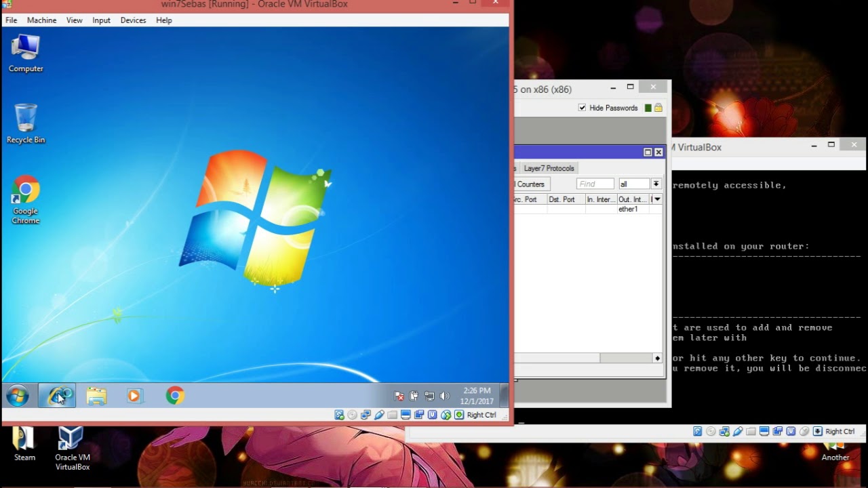Click display indicator in router VM status bar
The height and width of the screenshot is (488, 868).
click(764, 432)
